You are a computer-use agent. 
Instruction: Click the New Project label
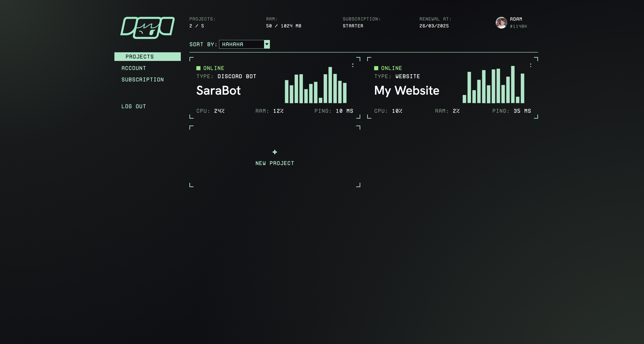pyautogui.click(x=275, y=163)
